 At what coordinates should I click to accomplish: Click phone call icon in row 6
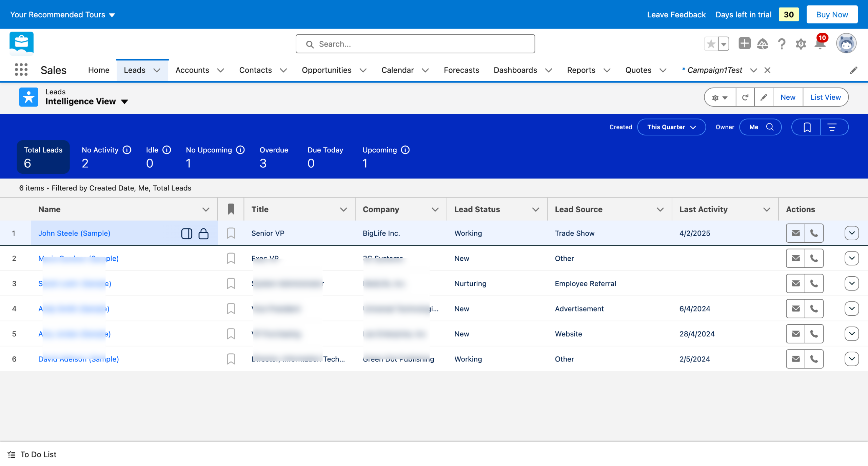click(x=814, y=359)
